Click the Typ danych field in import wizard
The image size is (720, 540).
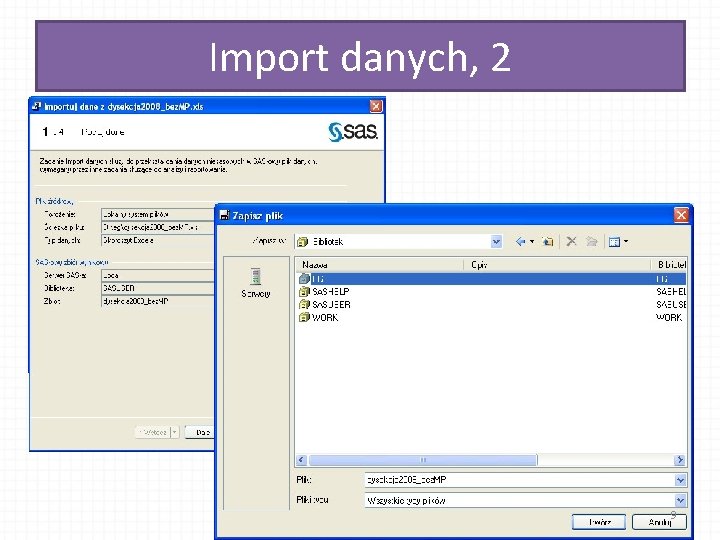(x=158, y=240)
